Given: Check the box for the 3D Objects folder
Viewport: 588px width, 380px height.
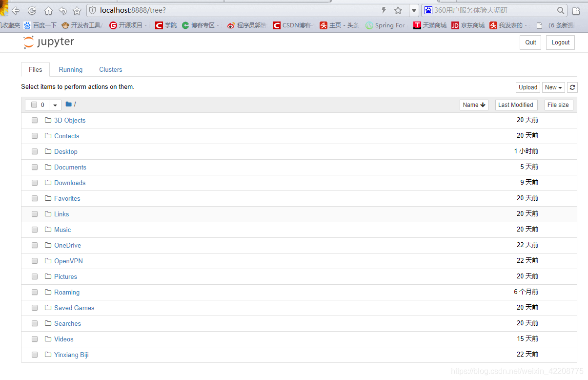Looking at the screenshot, I should (35, 120).
